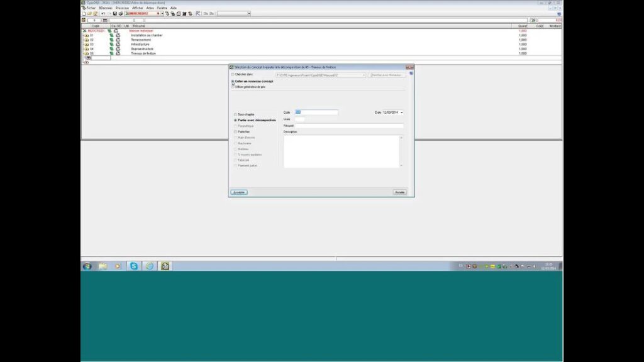The image size is (644, 362).
Task: Select the 'Sous-chapitre' radio button
Action: (x=236, y=114)
